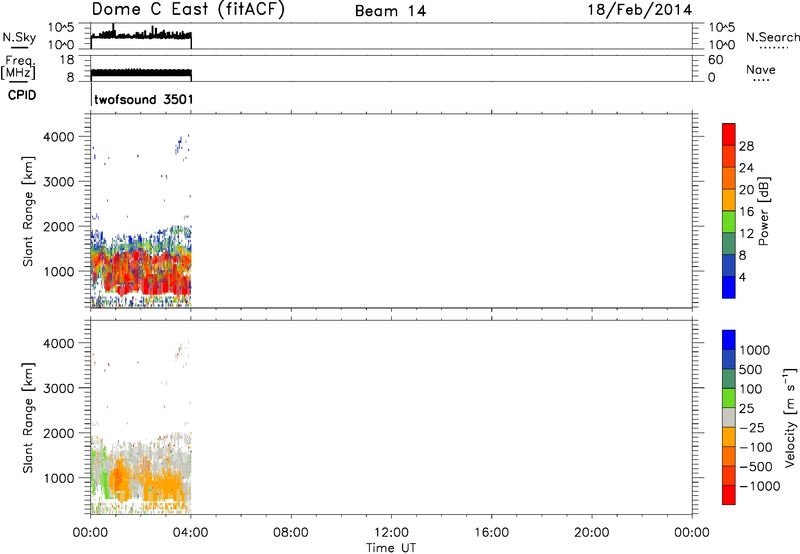Click the '2000' tick in Velocity panel

coord(59,433)
